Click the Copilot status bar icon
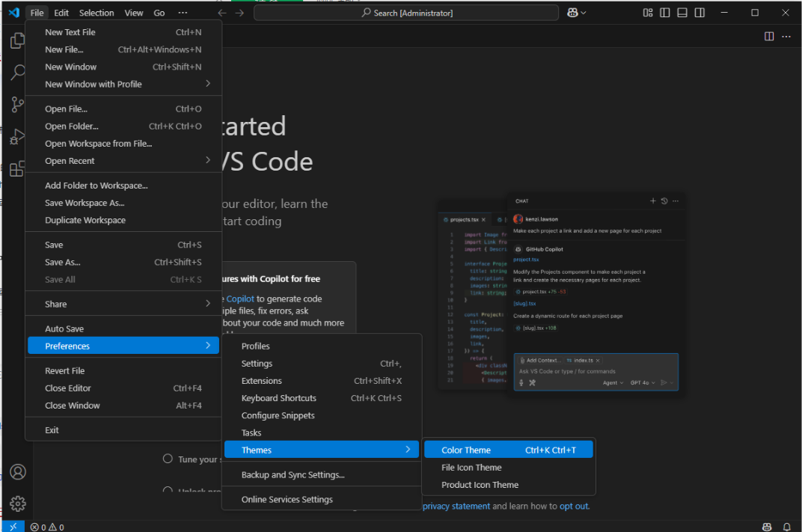 [x=767, y=527]
